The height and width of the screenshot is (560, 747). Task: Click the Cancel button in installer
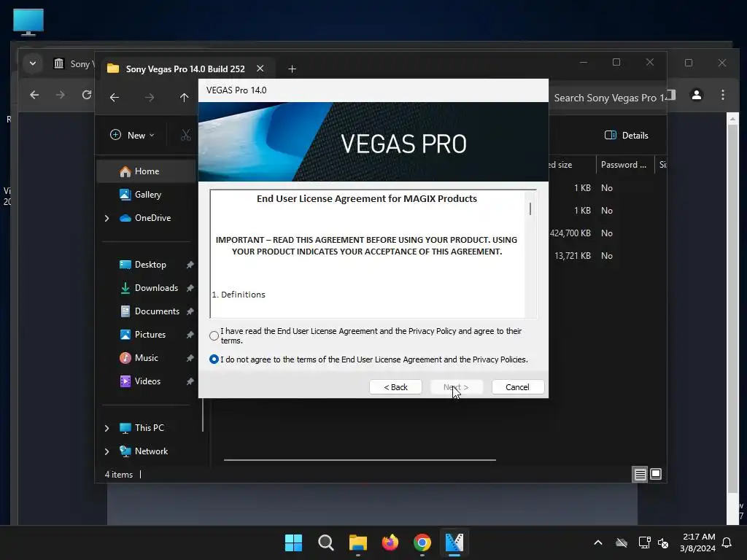[x=517, y=387]
